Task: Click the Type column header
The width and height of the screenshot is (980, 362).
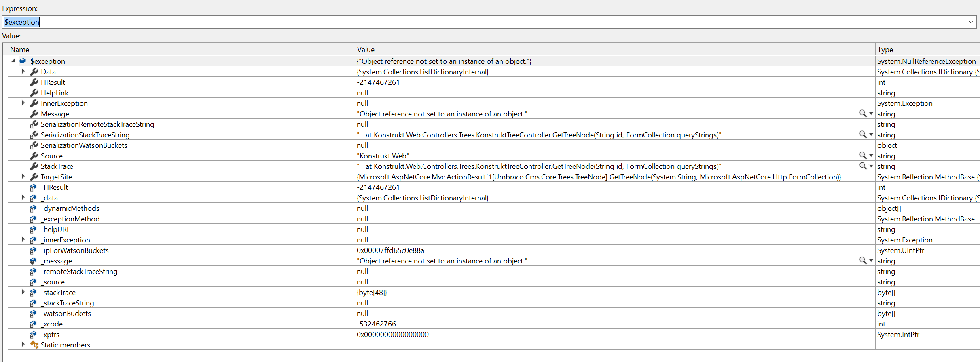Action: pos(928,49)
